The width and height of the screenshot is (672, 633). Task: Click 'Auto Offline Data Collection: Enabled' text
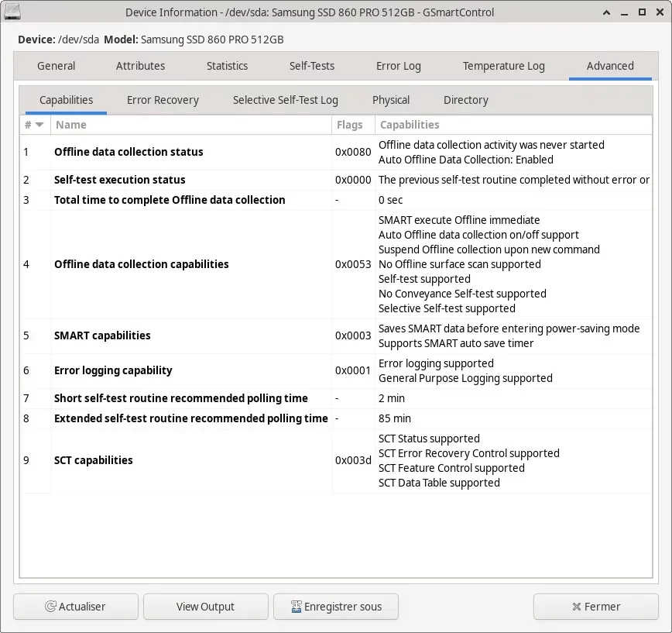click(x=466, y=160)
